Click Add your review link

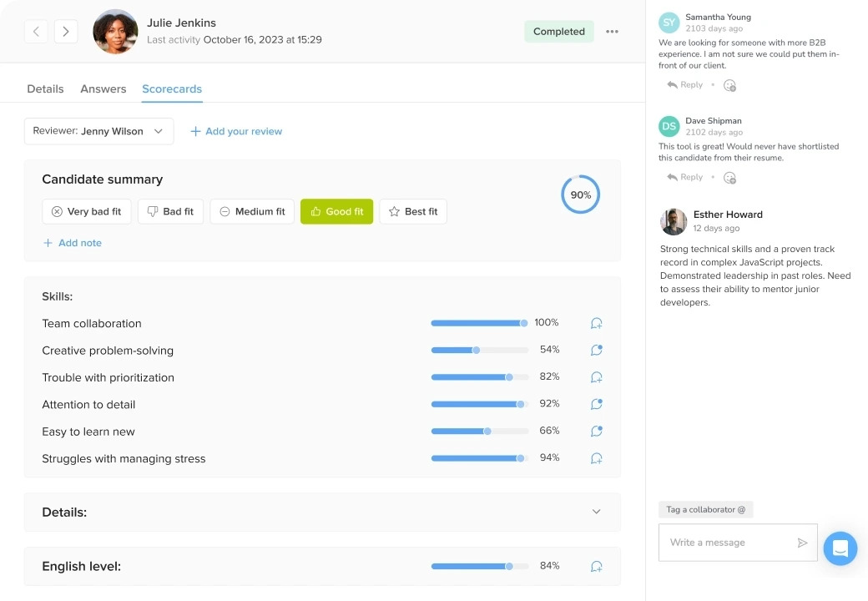coord(236,131)
